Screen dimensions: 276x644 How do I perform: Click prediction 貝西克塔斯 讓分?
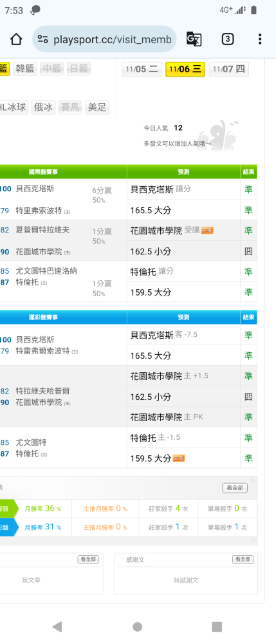click(x=161, y=189)
